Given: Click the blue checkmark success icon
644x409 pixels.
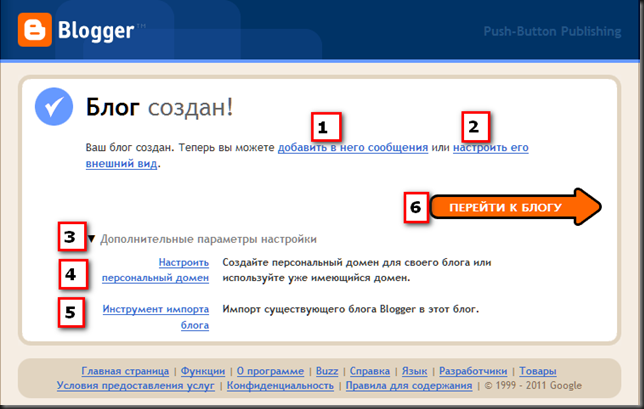Looking at the screenshot, I should (54, 106).
